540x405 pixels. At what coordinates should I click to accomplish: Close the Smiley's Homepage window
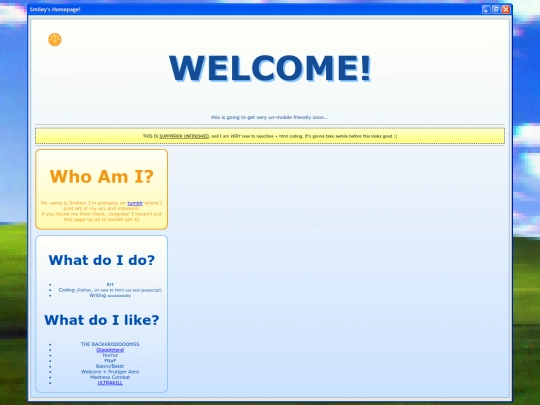coord(506,10)
